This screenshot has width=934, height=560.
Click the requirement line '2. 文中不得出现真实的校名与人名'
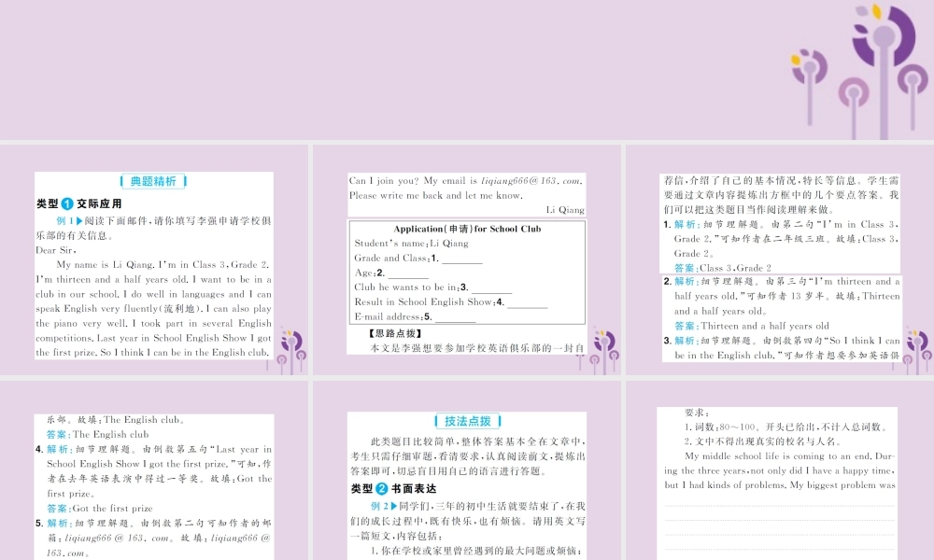tap(763, 441)
